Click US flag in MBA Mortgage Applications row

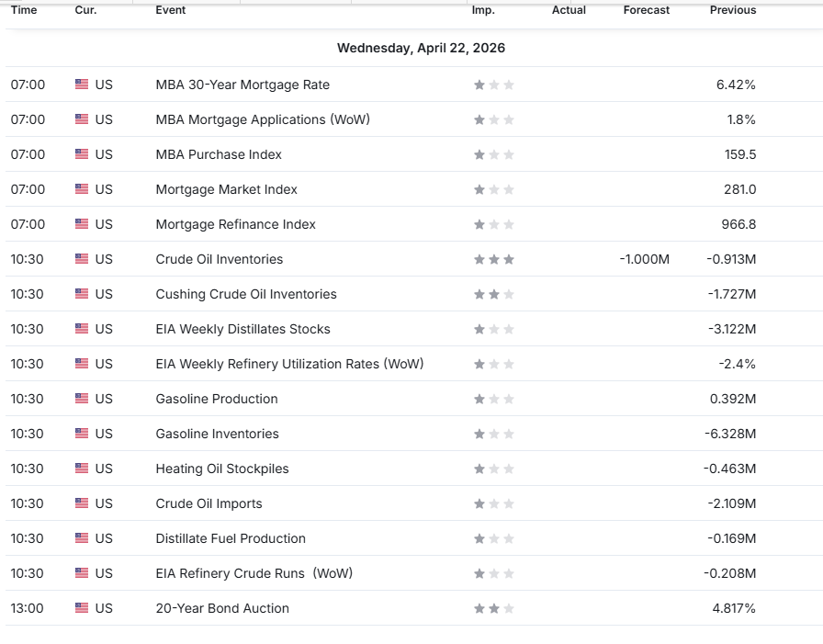[x=82, y=119]
